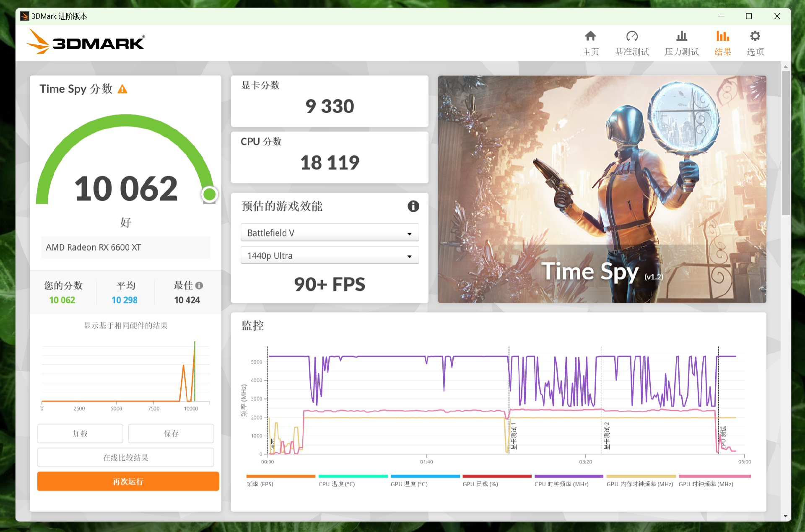Screen dimensions: 805x532
Task: Click the Time Spy score warning triangle
Action: 122,89
